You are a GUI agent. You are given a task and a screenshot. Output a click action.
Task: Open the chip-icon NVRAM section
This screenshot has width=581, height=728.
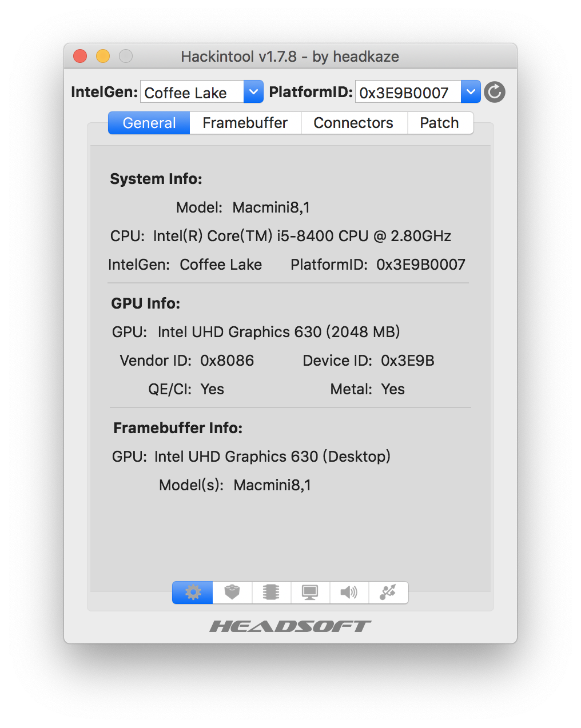point(271,593)
